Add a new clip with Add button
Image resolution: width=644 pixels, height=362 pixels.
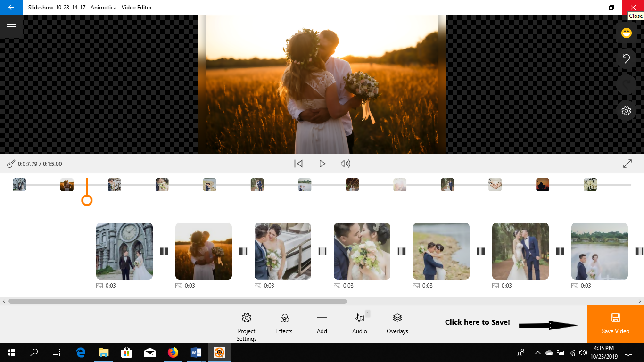[x=322, y=324]
